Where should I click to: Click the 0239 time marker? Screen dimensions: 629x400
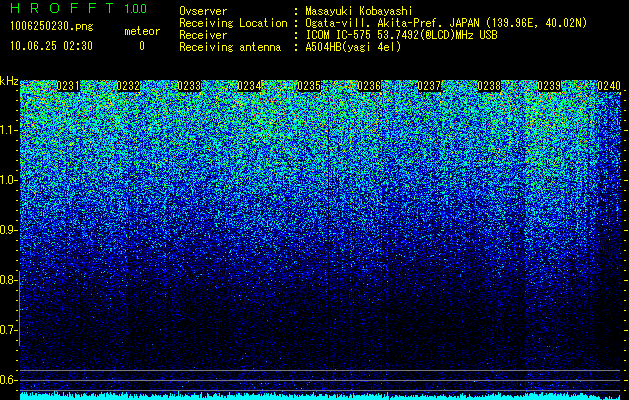tap(549, 86)
